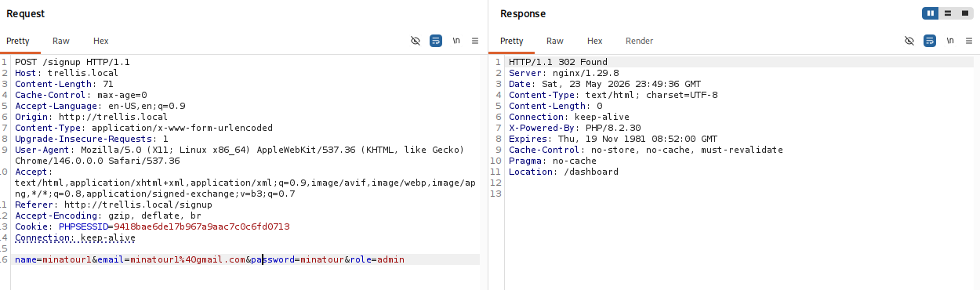Click the POST /signup HTTP/1.1 request line

[72, 62]
